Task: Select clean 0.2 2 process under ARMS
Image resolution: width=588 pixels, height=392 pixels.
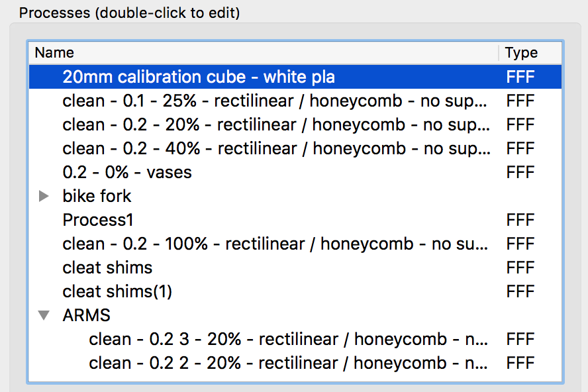Action: pyautogui.click(x=295, y=363)
